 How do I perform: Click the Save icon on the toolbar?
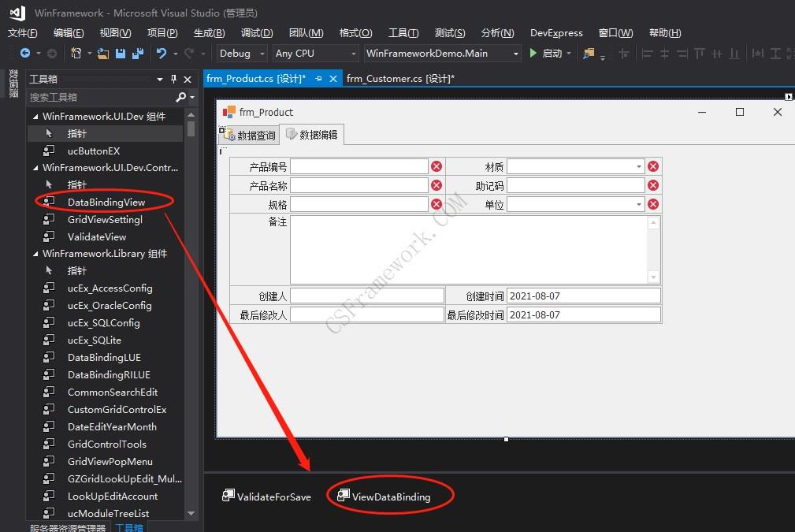point(121,53)
